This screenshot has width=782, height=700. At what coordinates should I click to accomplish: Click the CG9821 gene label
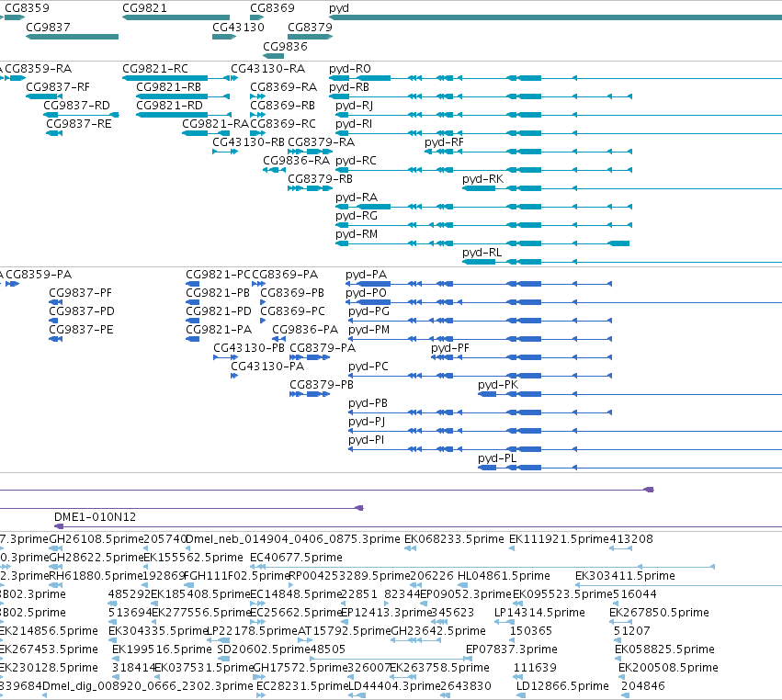point(144,8)
